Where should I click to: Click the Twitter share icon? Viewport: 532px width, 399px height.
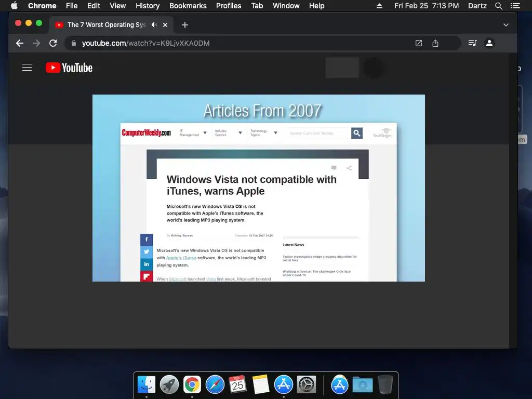coord(147,252)
